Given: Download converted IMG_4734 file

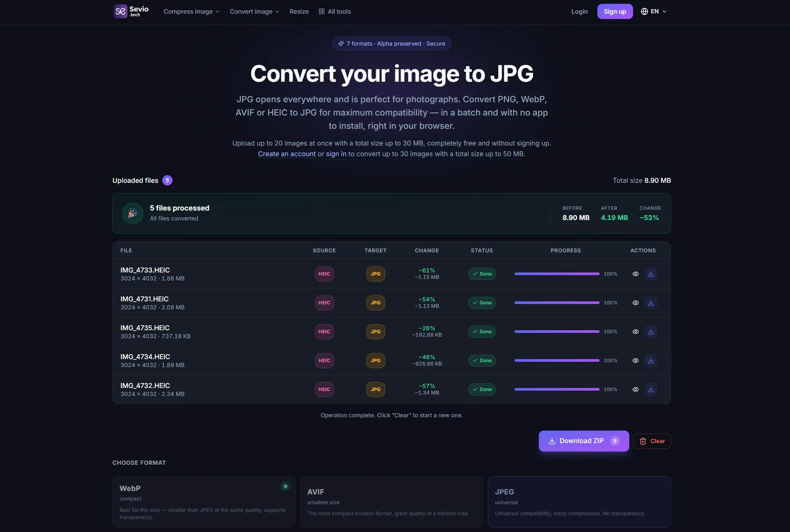Looking at the screenshot, I should tap(651, 361).
